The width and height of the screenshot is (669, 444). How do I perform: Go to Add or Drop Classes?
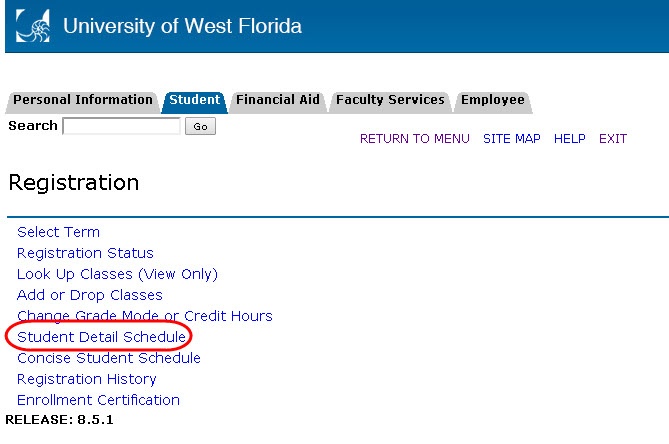[x=90, y=295]
